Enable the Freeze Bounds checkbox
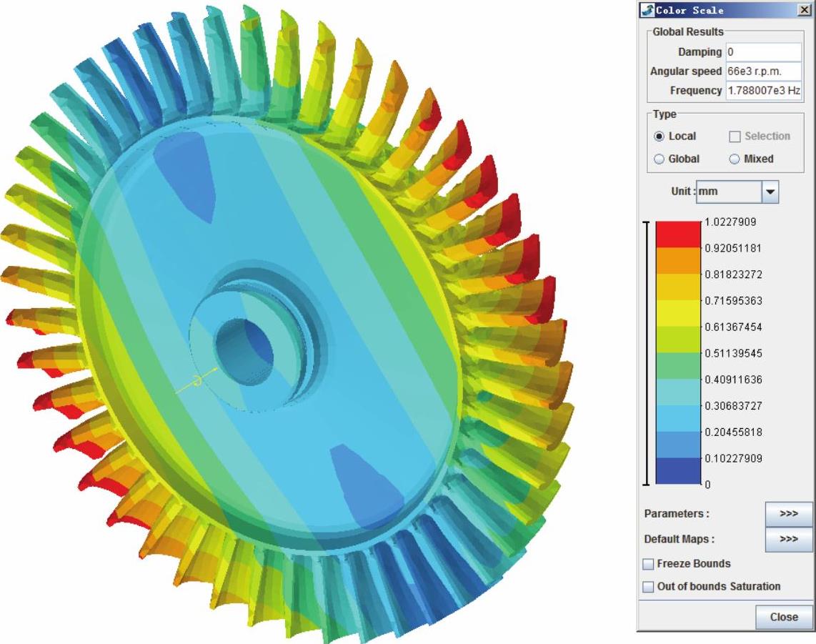Screen dimensions: 816x644 (x=648, y=564)
